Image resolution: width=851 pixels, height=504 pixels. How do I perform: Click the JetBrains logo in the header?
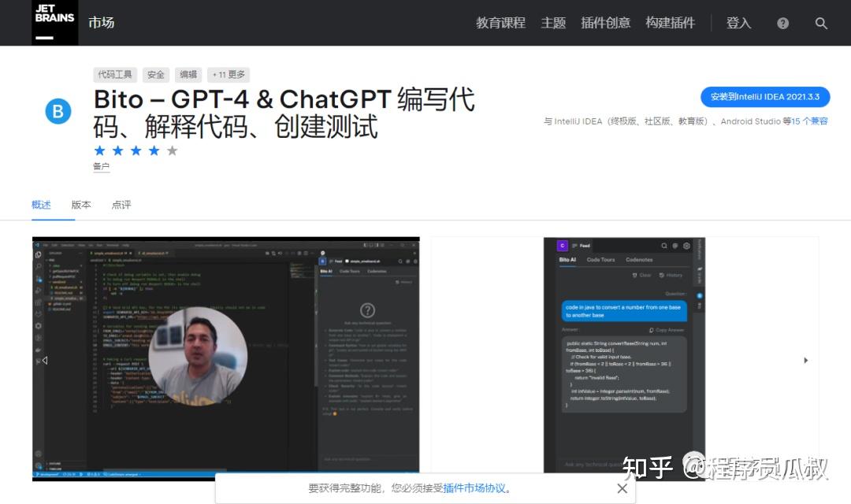53,22
